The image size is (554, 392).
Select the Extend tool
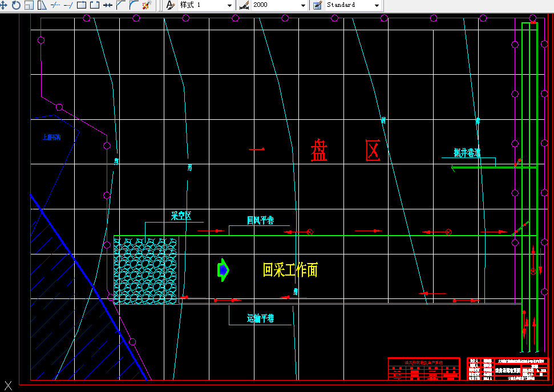click(x=68, y=5)
